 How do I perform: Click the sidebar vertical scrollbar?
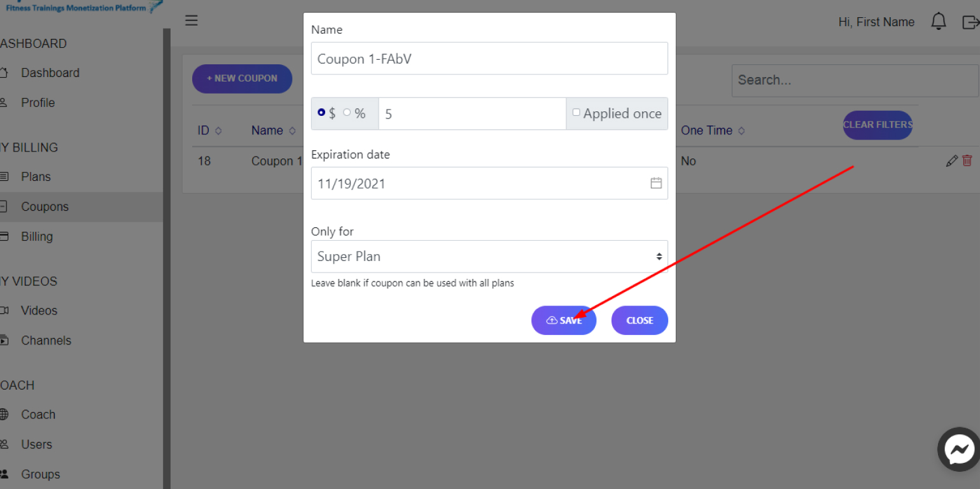click(167, 259)
